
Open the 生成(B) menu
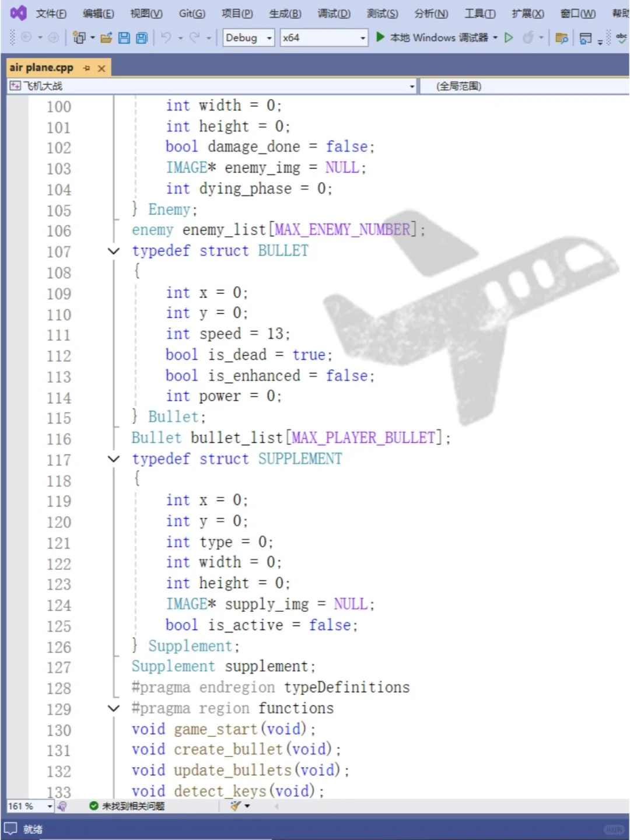click(285, 13)
